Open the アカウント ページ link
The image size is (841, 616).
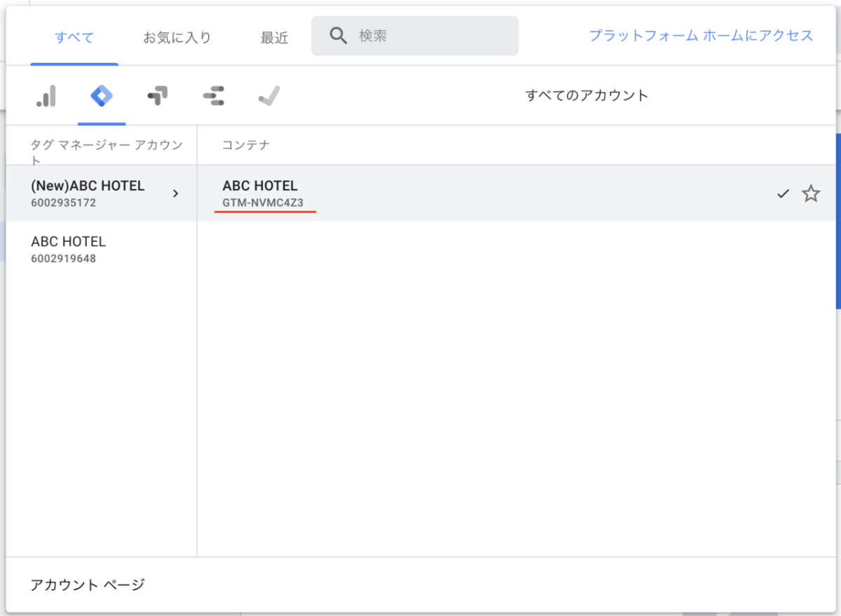pyautogui.click(x=88, y=584)
